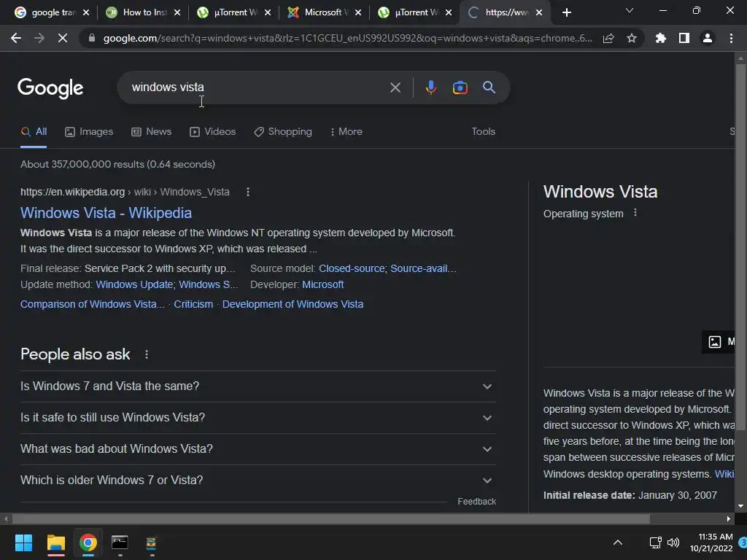
Task: Click the Feedback link
Action: coord(476,502)
